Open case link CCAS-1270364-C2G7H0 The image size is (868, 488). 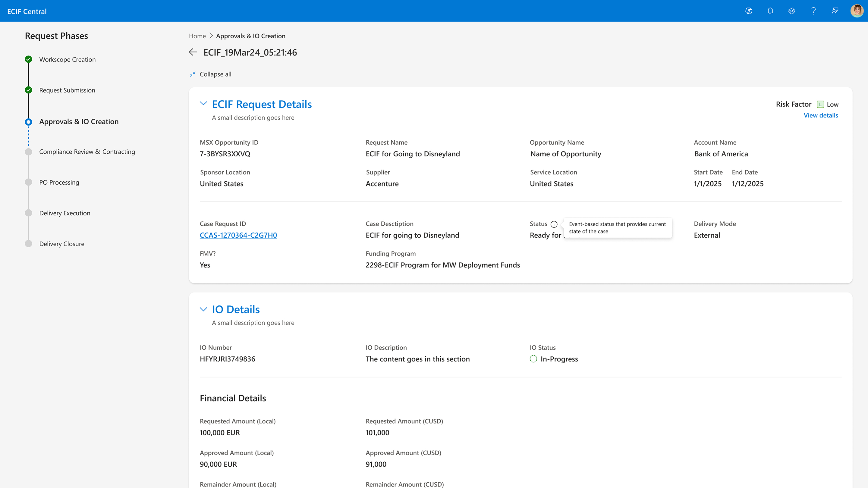(238, 235)
